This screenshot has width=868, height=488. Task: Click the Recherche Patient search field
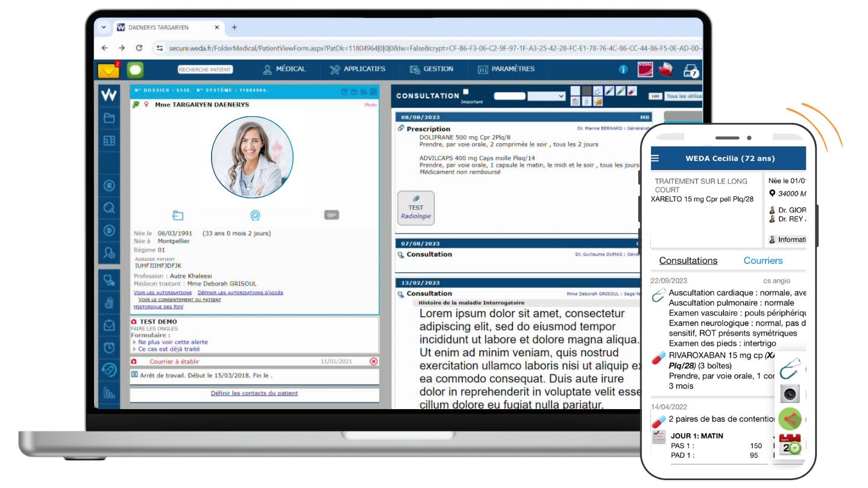(205, 70)
